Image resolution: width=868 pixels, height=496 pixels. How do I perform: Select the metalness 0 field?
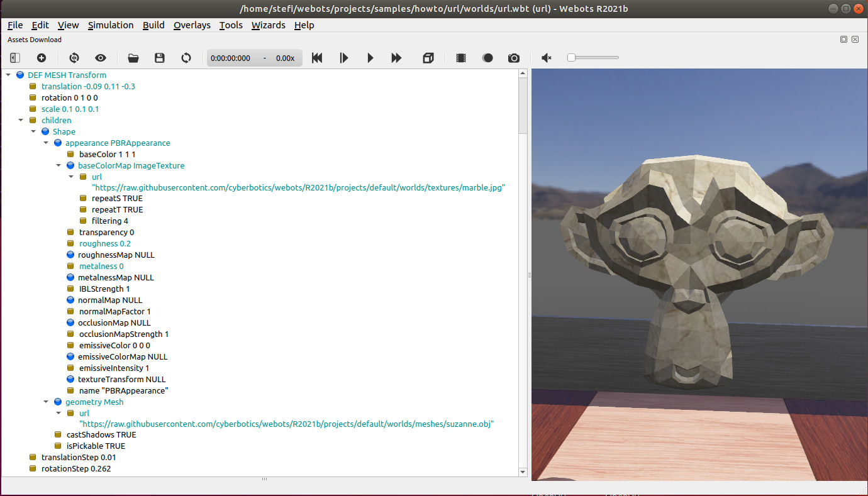coord(101,266)
